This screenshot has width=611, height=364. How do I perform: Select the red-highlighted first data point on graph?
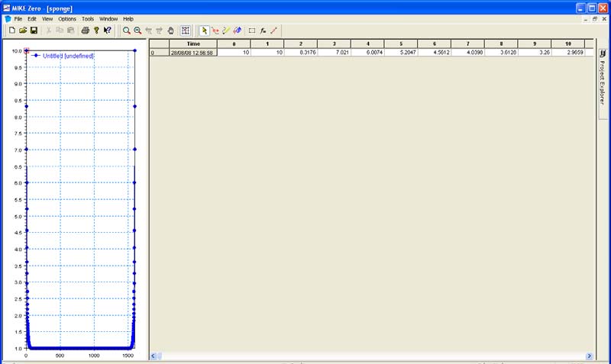[27, 50]
